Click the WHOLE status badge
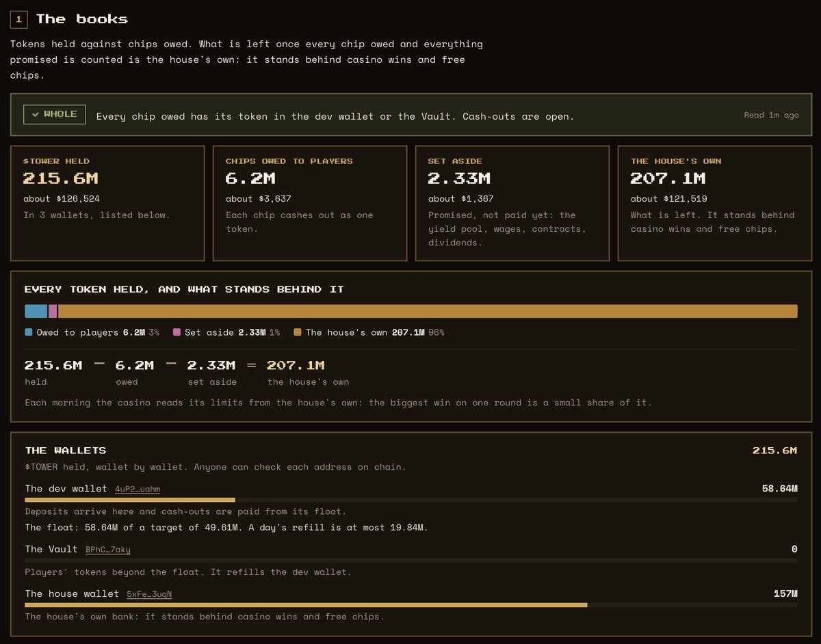Screen dimensions: 821x644 pyautogui.click(x=55, y=115)
